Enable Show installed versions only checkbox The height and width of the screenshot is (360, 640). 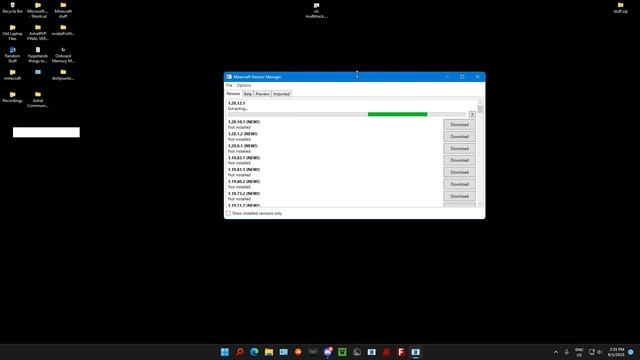pos(229,213)
